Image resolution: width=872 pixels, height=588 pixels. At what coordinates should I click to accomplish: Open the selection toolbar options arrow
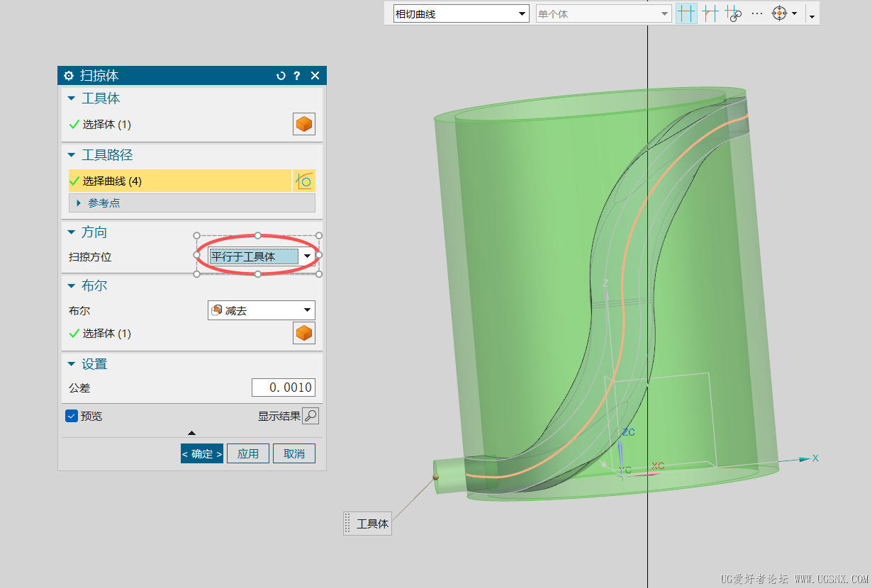[x=812, y=16]
